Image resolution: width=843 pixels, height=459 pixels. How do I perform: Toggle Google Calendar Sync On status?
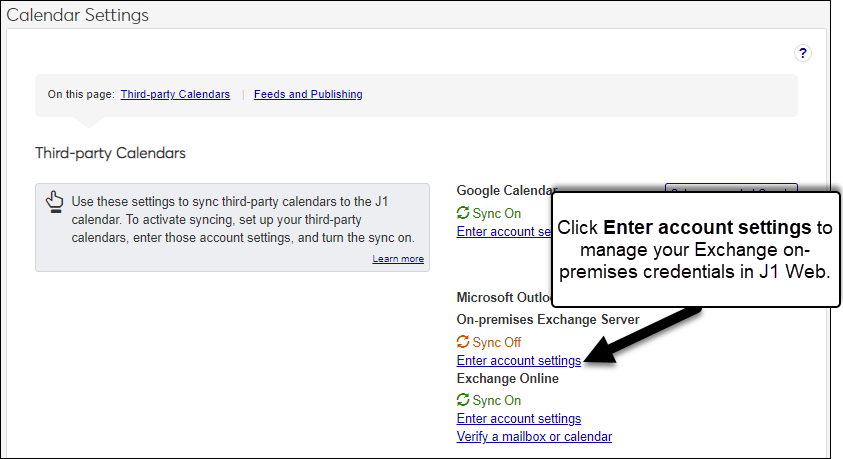(x=497, y=213)
